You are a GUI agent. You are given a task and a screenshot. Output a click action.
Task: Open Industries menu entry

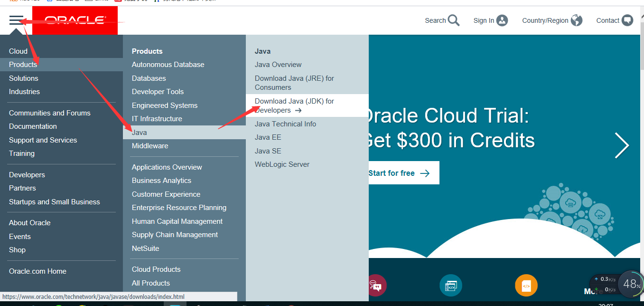[24, 92]
